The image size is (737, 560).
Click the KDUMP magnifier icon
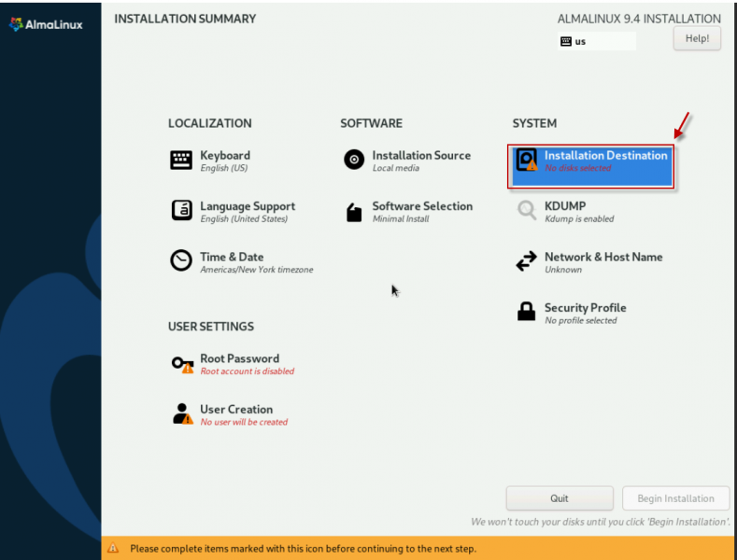click(527, 210)
